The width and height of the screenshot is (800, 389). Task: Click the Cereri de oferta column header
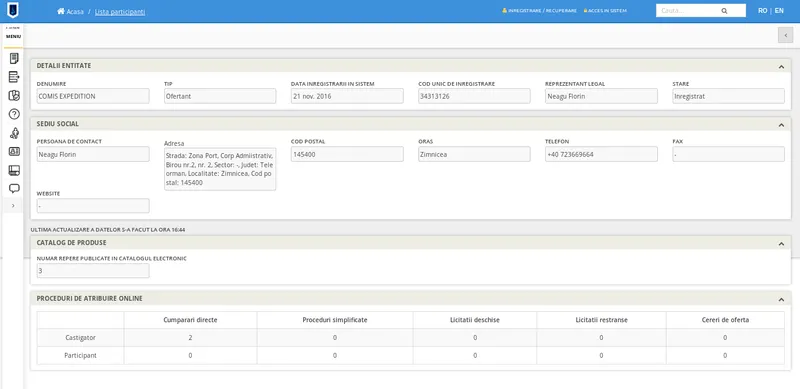point(725,320)
